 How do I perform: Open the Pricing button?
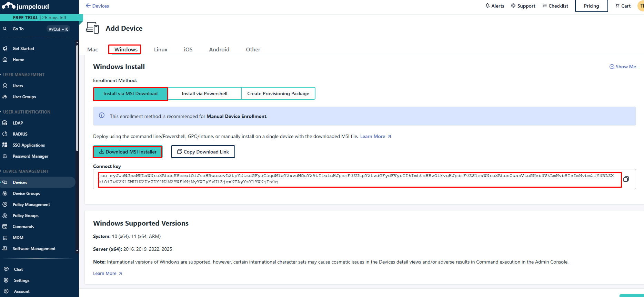click(592, 6)
